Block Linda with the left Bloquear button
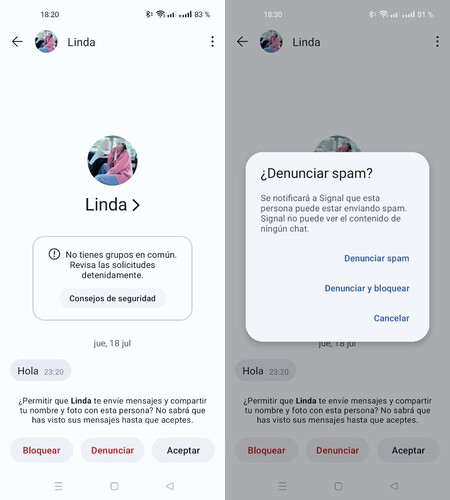The width and height of the screenshot is (450, 500). tap(41, 450)
